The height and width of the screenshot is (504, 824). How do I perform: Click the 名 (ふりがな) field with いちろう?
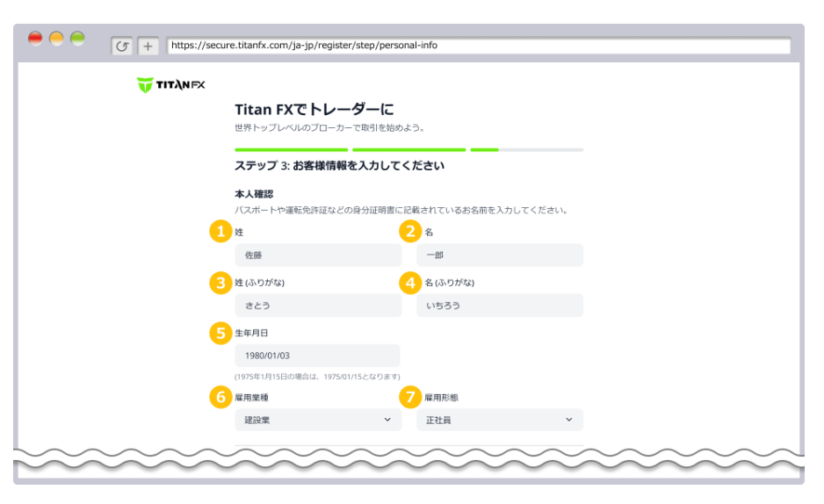500,306
